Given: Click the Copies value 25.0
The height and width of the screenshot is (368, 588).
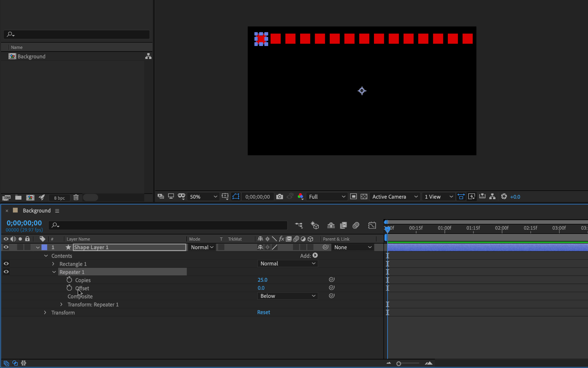Looking at the screenshot, I should point(262,280).
